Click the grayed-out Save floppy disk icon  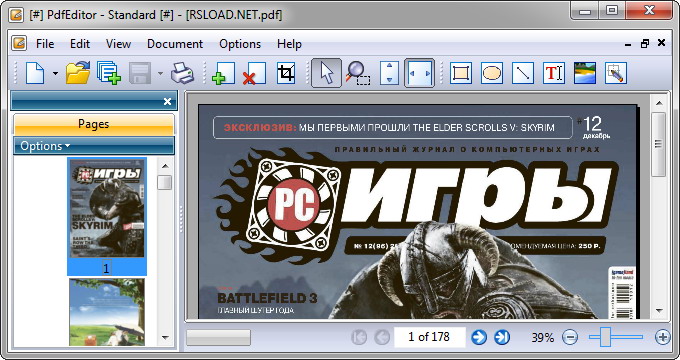139,73
